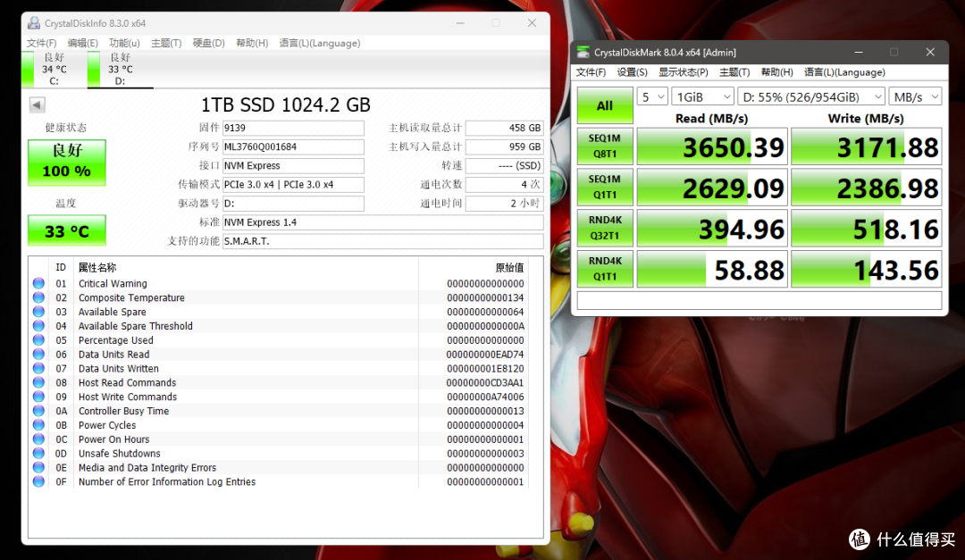Open the 帮助(H) menu in CrystalDiskMark

pyautogui.click(x=776, y=72)
